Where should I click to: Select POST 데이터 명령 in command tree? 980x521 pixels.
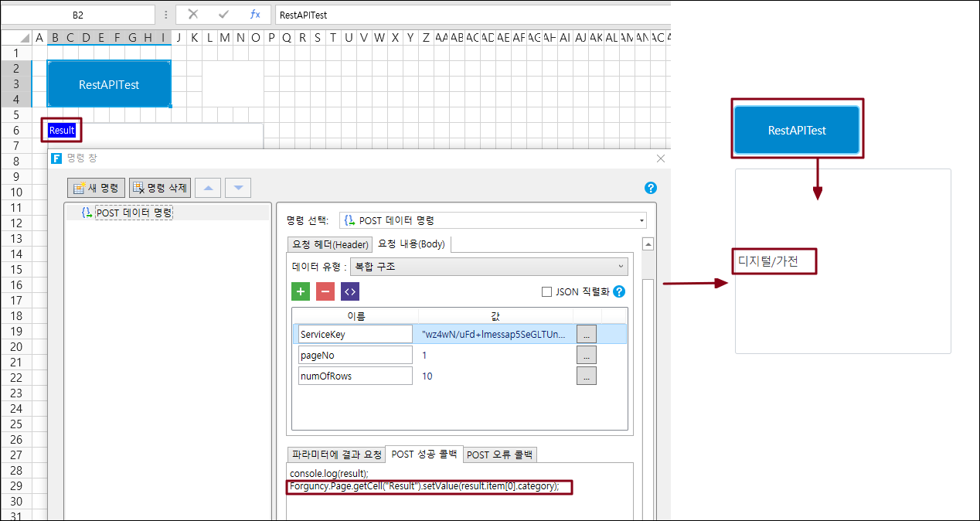point(133,213)
